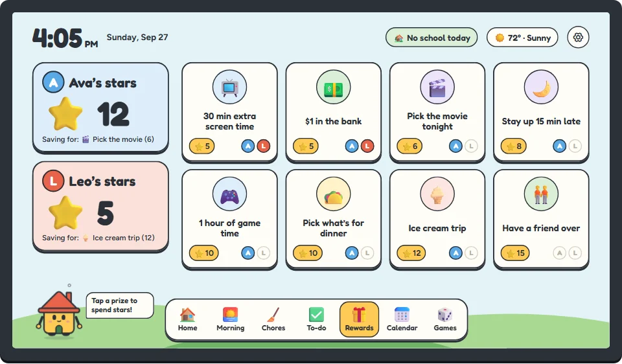Click Leo's large gold star
The height and width of the screenshot is (364, 622).
(65, 213)
